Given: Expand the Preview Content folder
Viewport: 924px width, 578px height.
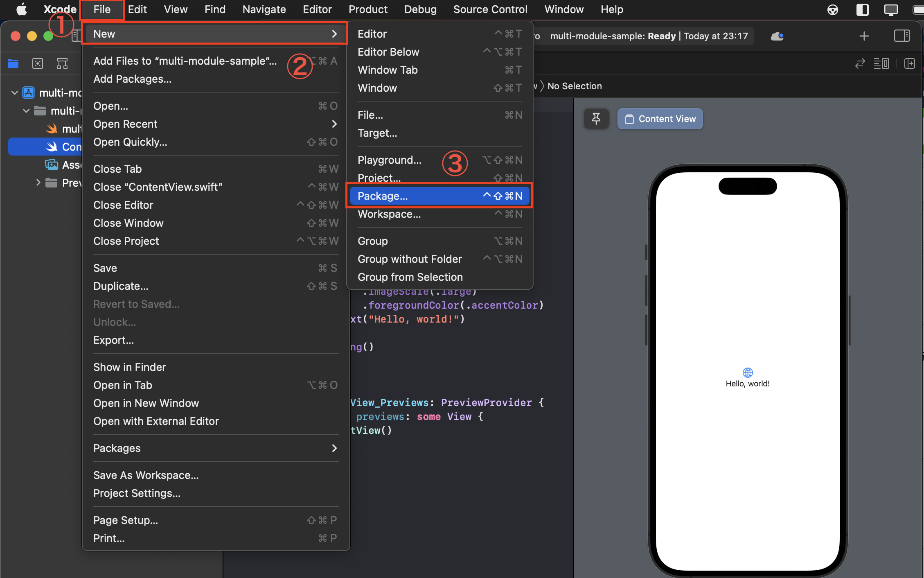Looking at the screenshot, I should (x=38, y=183).
